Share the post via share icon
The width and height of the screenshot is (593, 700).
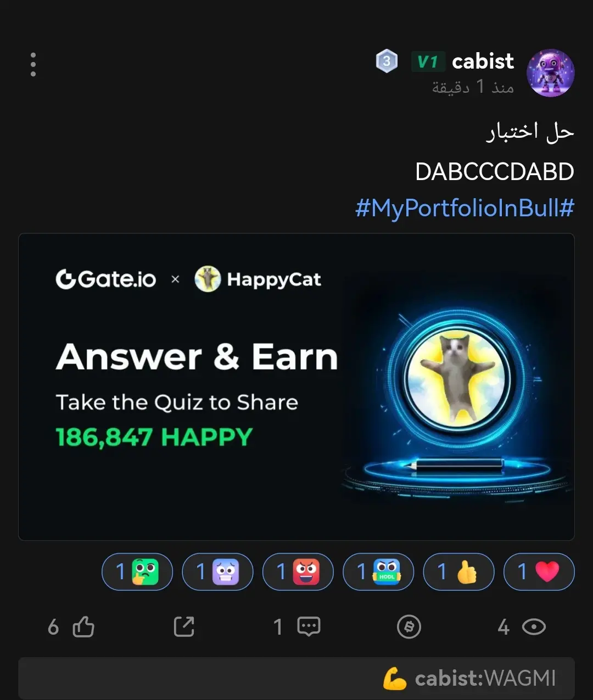184,626
